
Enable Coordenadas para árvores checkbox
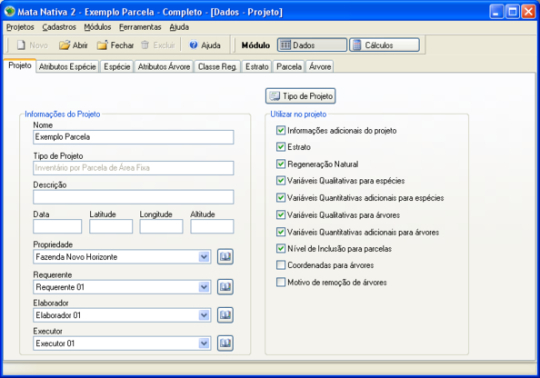click(281, 265)
